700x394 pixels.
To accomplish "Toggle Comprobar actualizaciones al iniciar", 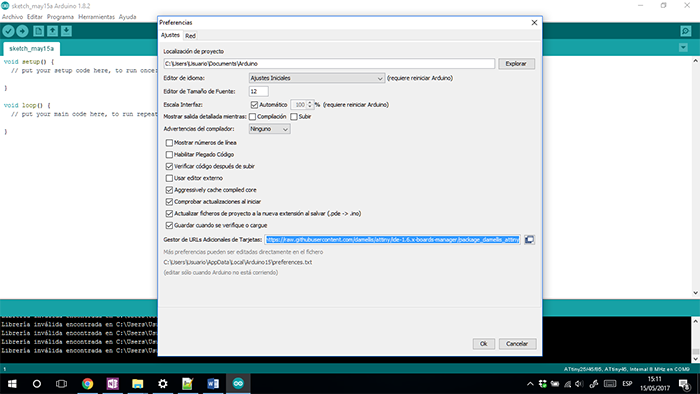I will point(169,202).
